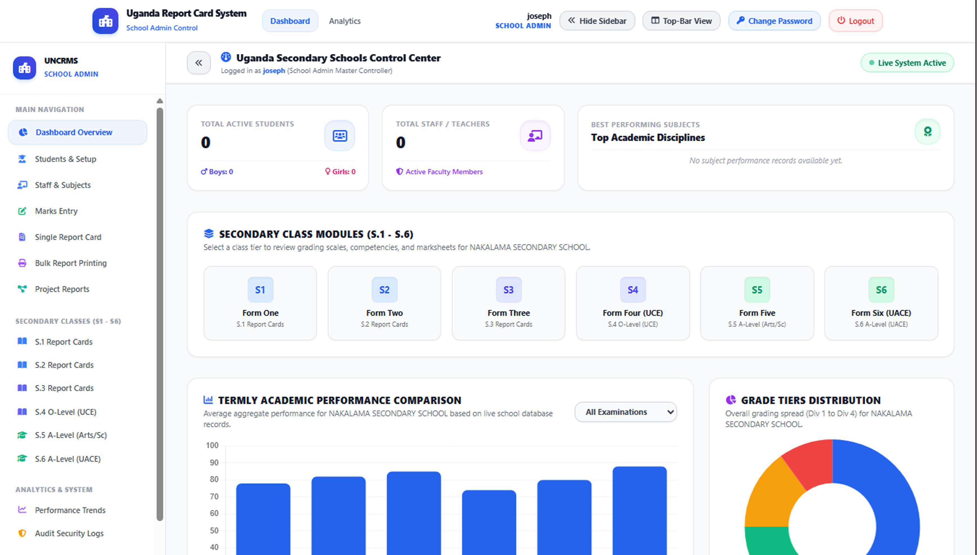Click the S6 badge in Form Six card

pyautogui.click(x=881, y=290)
